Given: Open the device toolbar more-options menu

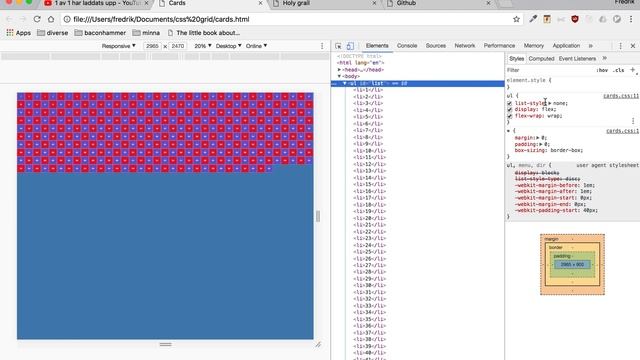Looking at the screenshot, I should coord(322,46).
